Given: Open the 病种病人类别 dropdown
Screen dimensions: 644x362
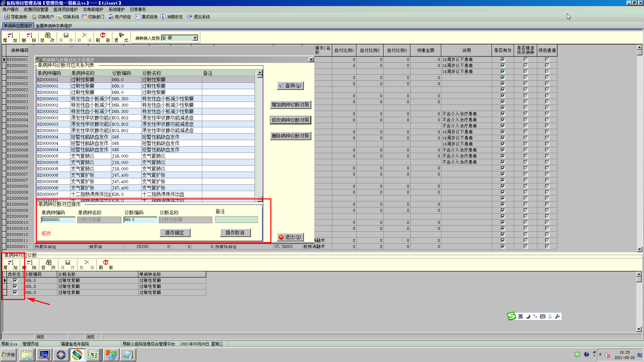Looking at the screenshot, I should [195, 38].
